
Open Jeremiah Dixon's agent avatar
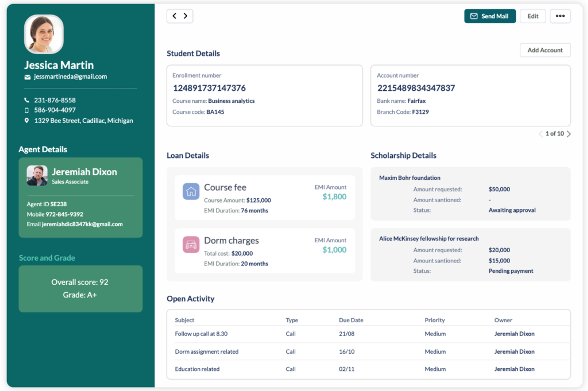coord(37,176)
